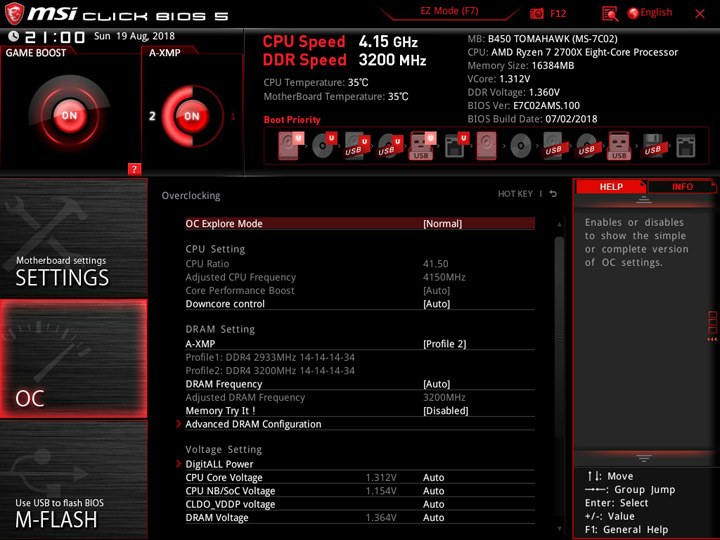Open the BIOS search magnifier icon

[x=610, y=14]
